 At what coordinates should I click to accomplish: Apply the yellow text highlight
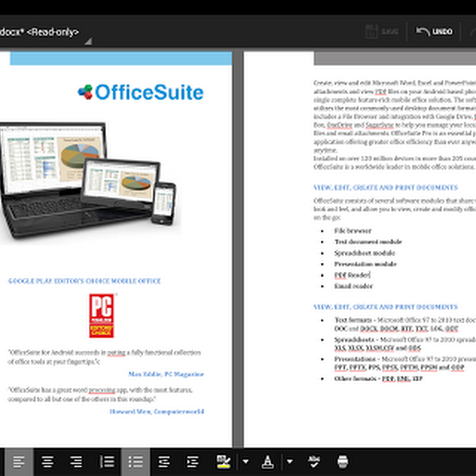223,462
